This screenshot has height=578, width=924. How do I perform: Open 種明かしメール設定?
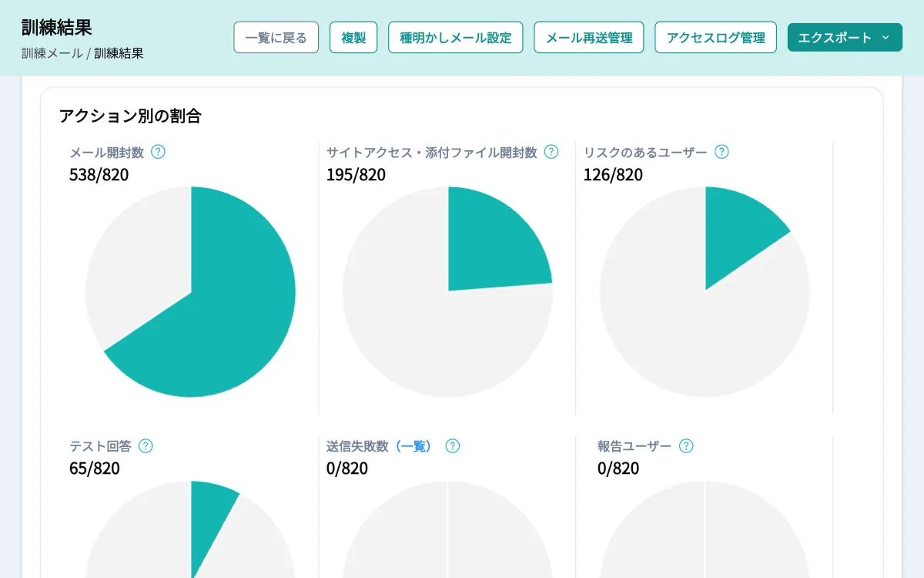click(456, 38)
